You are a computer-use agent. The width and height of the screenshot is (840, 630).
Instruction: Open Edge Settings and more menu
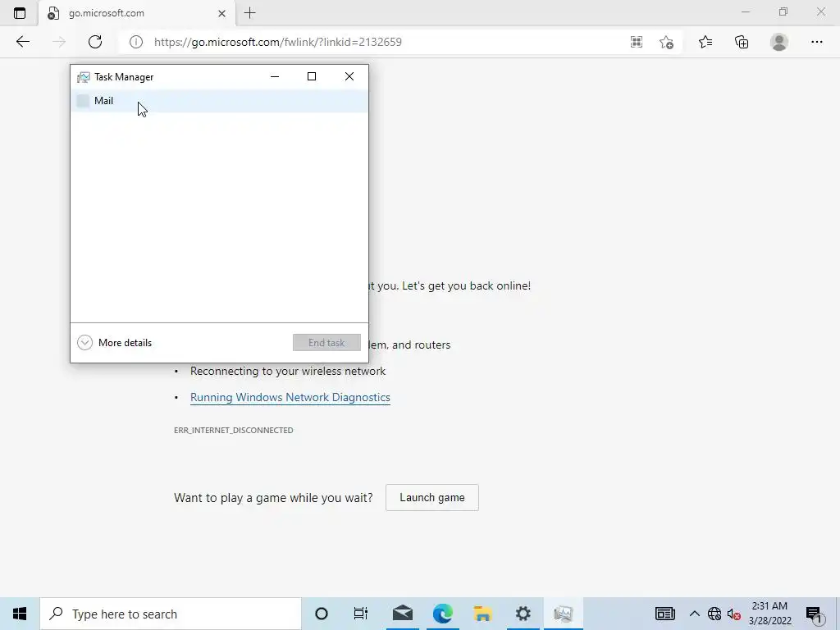point(816,42)
